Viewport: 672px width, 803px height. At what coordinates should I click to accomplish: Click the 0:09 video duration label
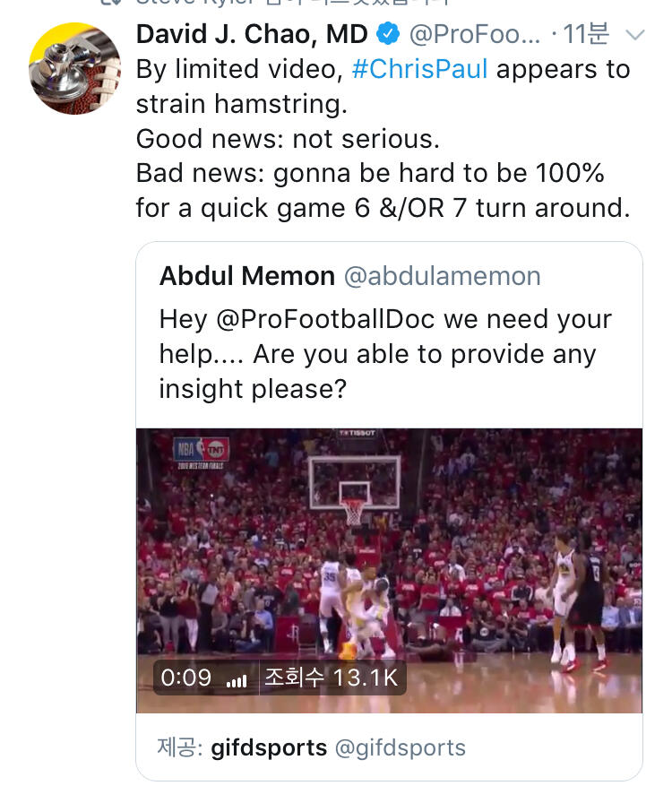tap(186, 678)
